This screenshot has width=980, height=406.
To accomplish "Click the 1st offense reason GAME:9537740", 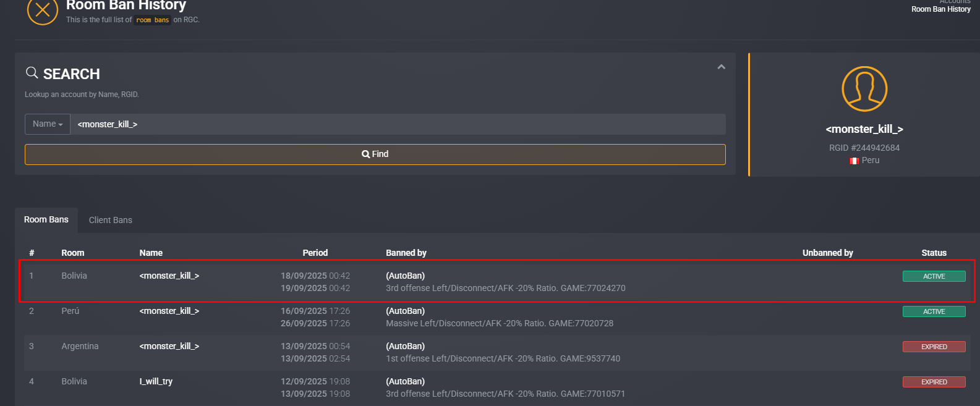I will tap(503, 358).
